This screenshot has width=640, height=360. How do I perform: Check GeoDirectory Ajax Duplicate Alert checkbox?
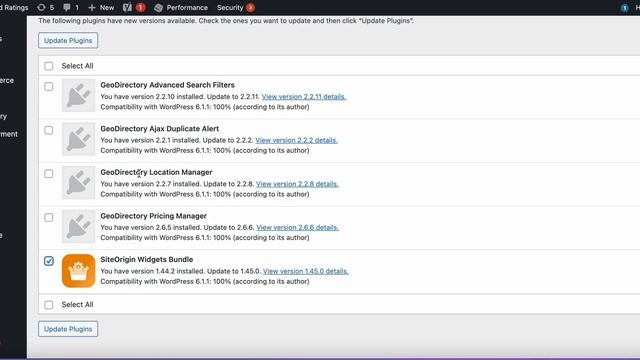coord(49,130)
